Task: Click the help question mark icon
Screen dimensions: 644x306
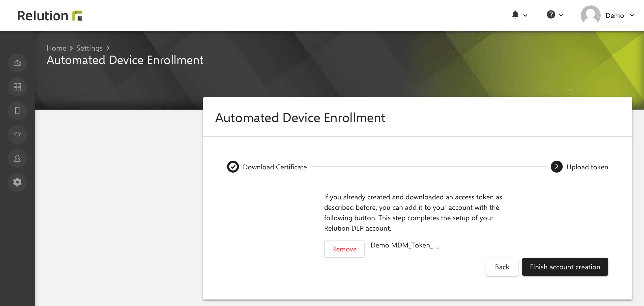Action: click(x=551, y=14)
